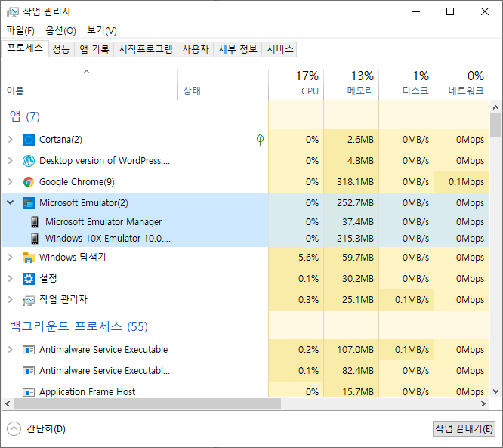Open the 파일(F) menu

pos(20,30)
